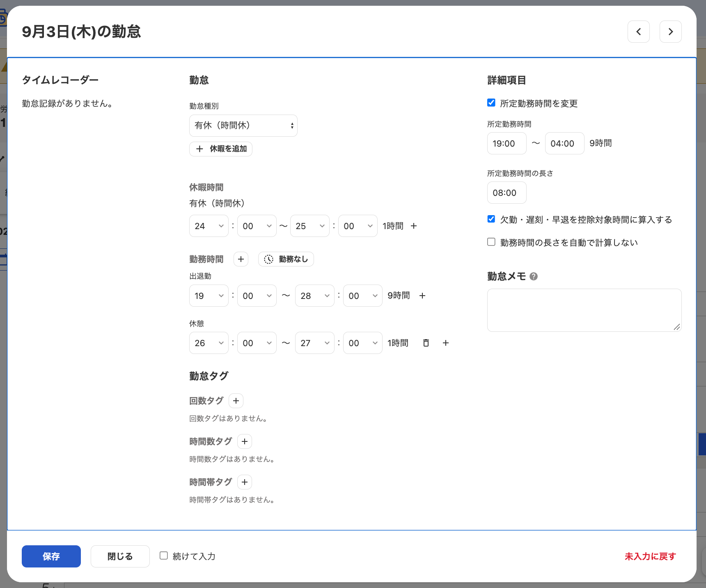Check the 続けて入力 checkbox

pos(164,556)
